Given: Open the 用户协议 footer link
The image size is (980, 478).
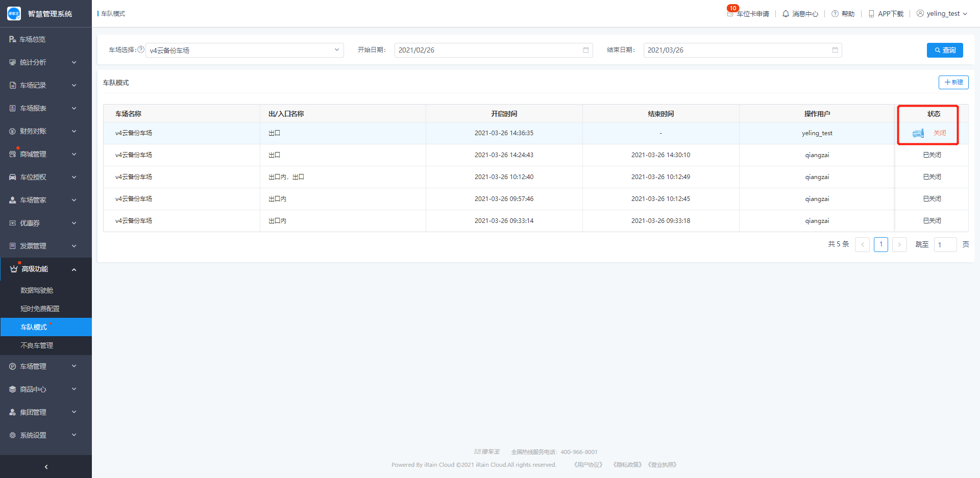Looking at the screenshot, I should (588, 465).
